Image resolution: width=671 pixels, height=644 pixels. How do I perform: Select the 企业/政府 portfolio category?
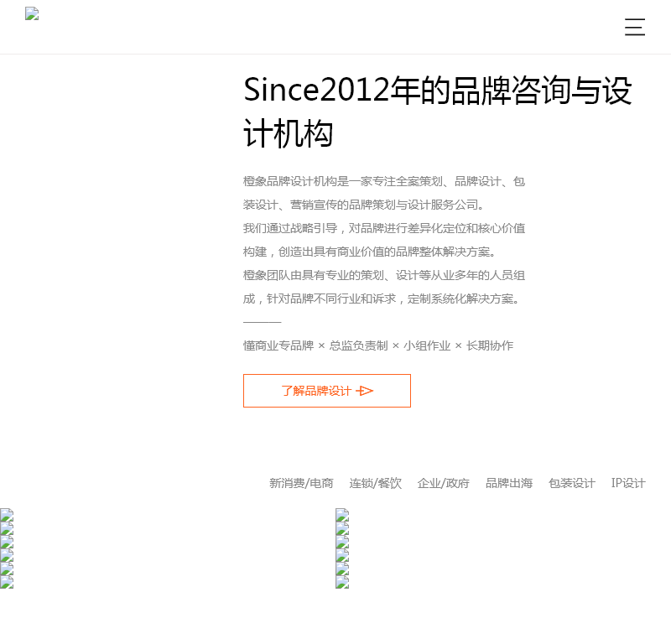click(x=443, y=483)
